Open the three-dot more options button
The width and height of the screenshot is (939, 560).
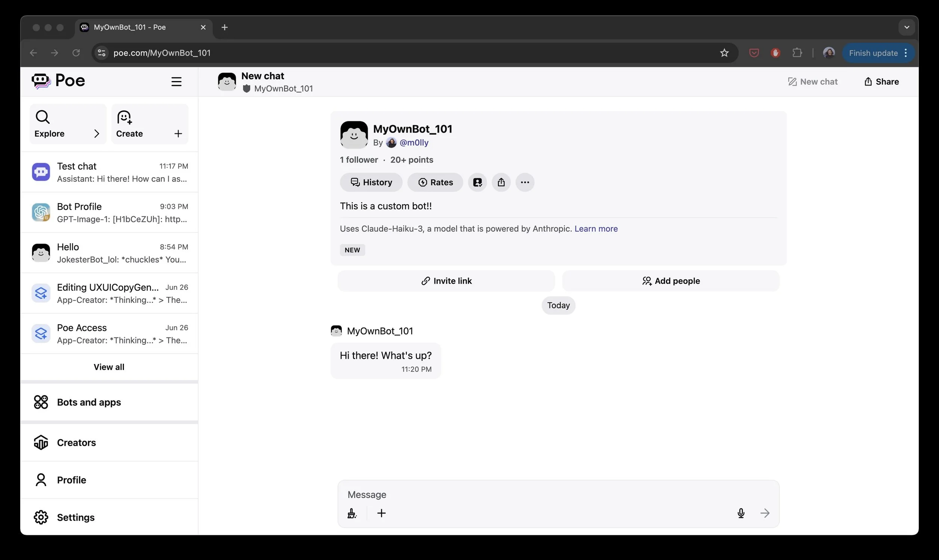pos(525,182)
